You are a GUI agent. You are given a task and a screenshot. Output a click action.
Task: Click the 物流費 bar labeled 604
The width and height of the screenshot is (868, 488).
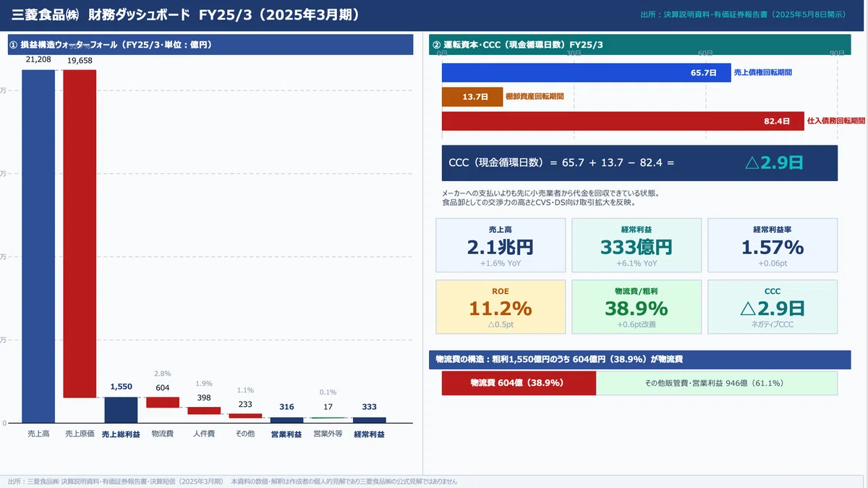(162, 403)
